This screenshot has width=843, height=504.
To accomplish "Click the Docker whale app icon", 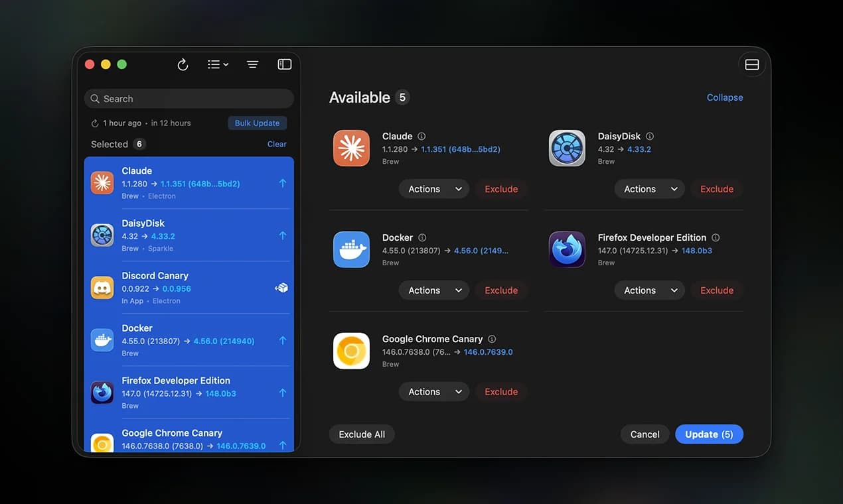I will coord(351,249).
